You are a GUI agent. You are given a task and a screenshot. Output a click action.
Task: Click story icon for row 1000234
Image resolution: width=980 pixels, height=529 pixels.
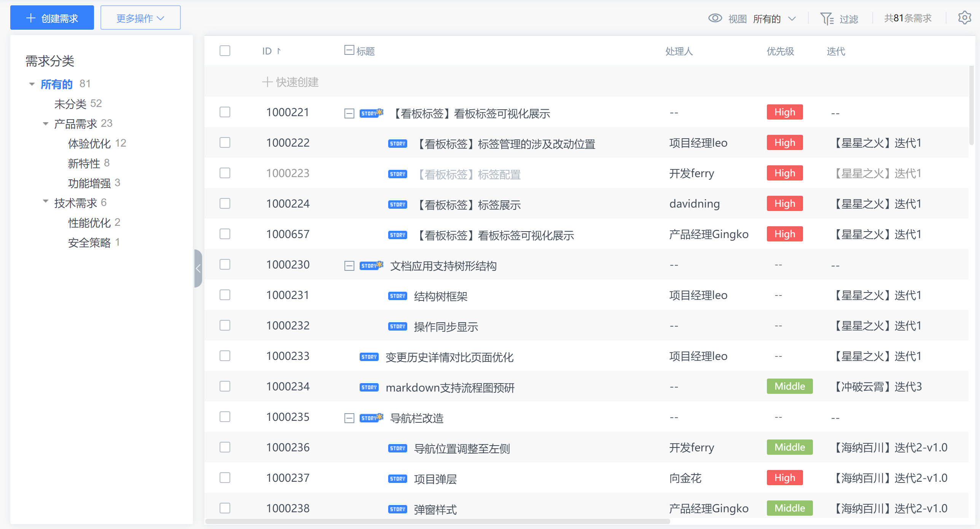(x=369, y=387)
